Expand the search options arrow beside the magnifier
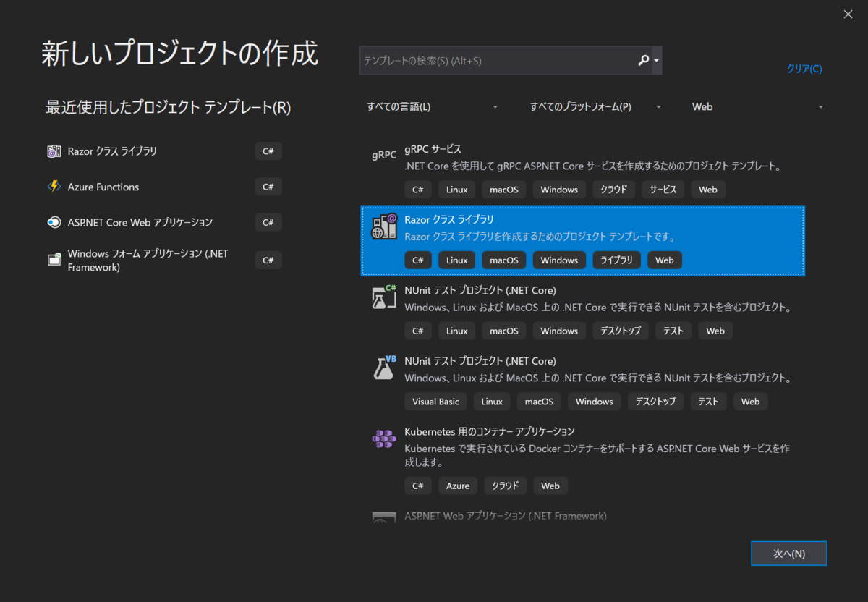This screenshot has width=868, height=602. 656,60
